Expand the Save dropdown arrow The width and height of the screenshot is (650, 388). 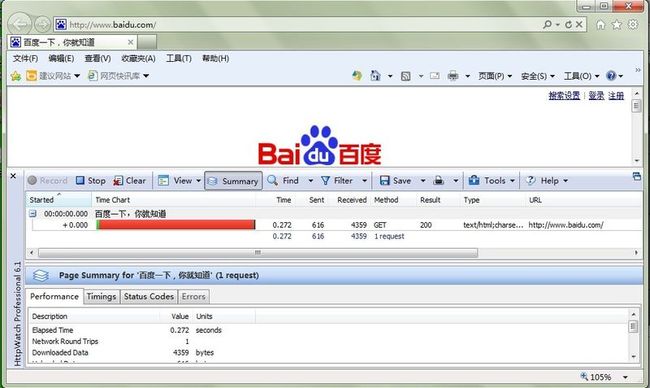click(x=423, y=181)
